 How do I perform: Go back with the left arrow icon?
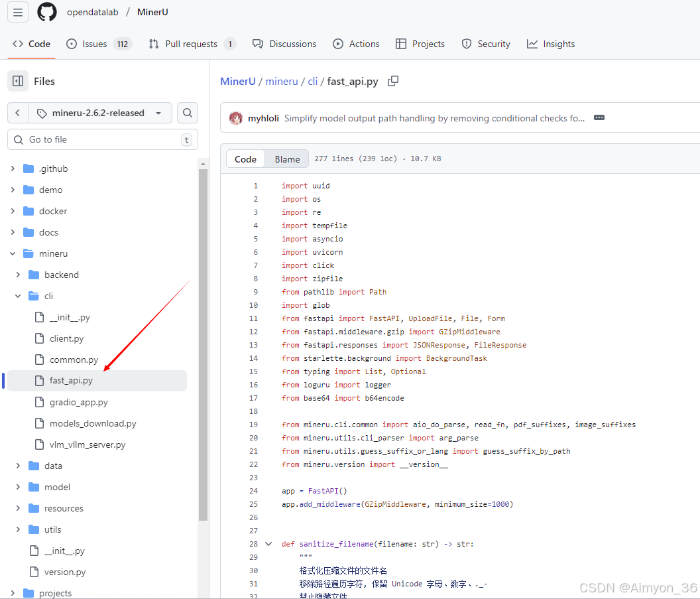tap(18, 113)
